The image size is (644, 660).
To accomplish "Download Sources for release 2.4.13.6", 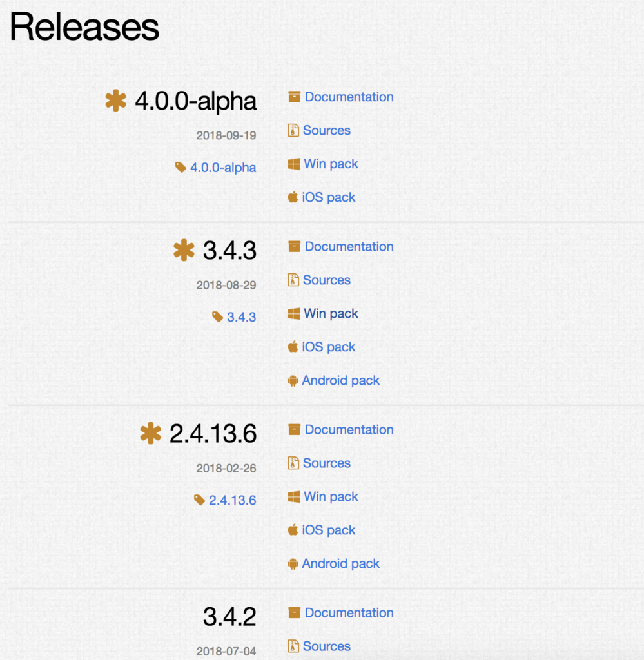I will [x=327, y=463].
